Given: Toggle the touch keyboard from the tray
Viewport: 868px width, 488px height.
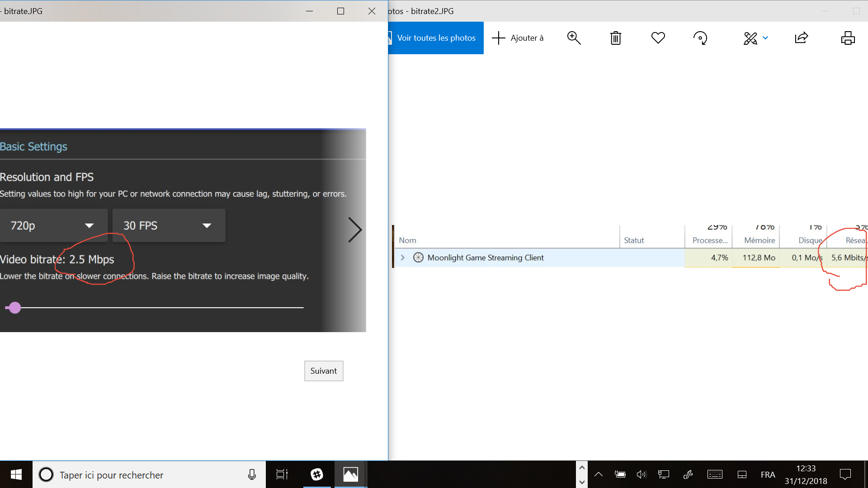Looking at the screenshot, I should point(715,474).
